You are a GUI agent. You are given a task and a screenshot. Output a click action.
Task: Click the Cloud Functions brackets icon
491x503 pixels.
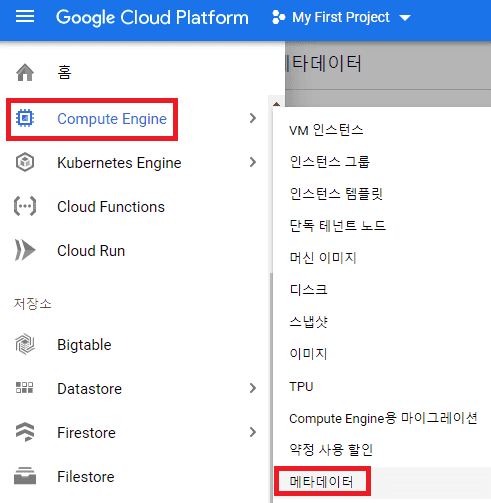pos(25,206)
